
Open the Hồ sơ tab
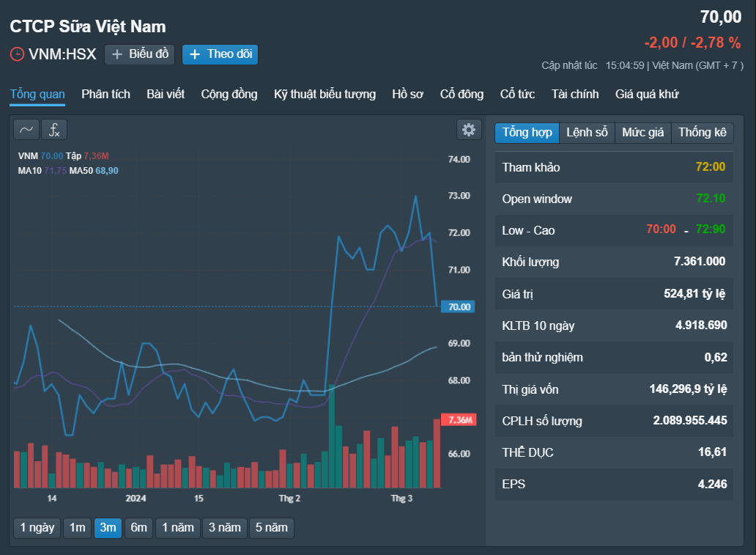pyautogui.click(x=407, y=94)
